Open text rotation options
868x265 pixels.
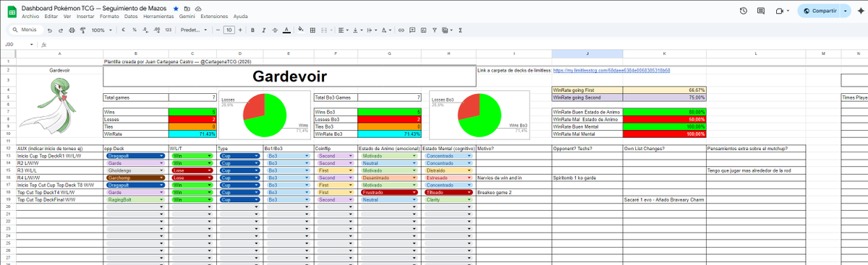(387, 30)
